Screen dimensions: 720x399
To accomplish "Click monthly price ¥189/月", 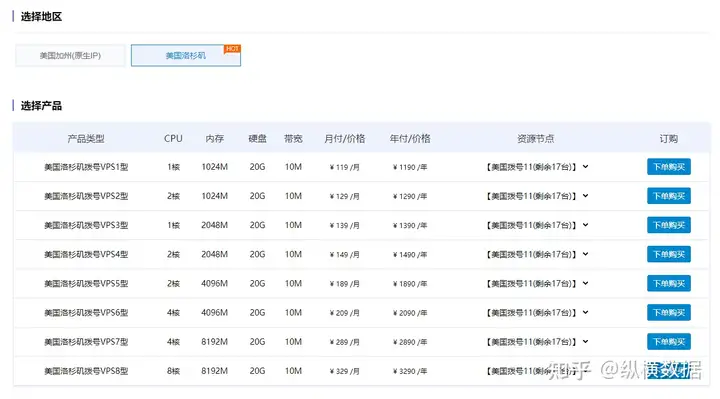I will pos(344,284).
